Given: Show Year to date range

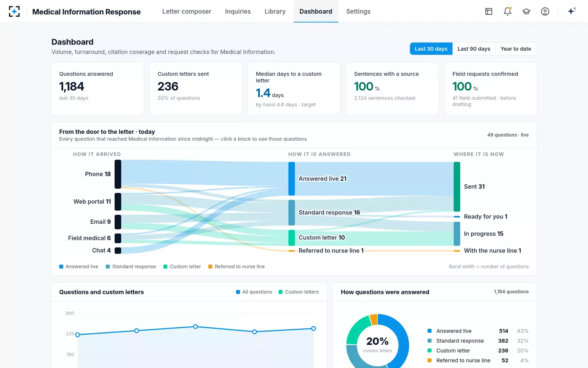Looking at the screenshot, I should coord(516,49).
